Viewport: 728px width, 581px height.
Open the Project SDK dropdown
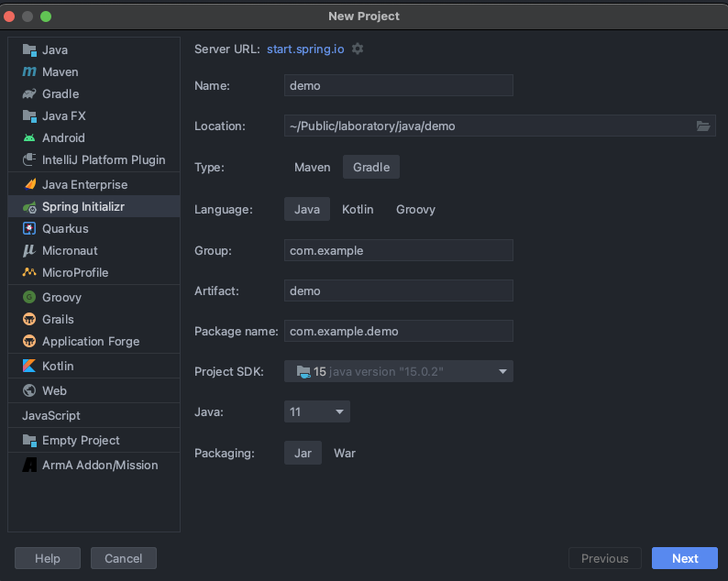tap(398, 371)
